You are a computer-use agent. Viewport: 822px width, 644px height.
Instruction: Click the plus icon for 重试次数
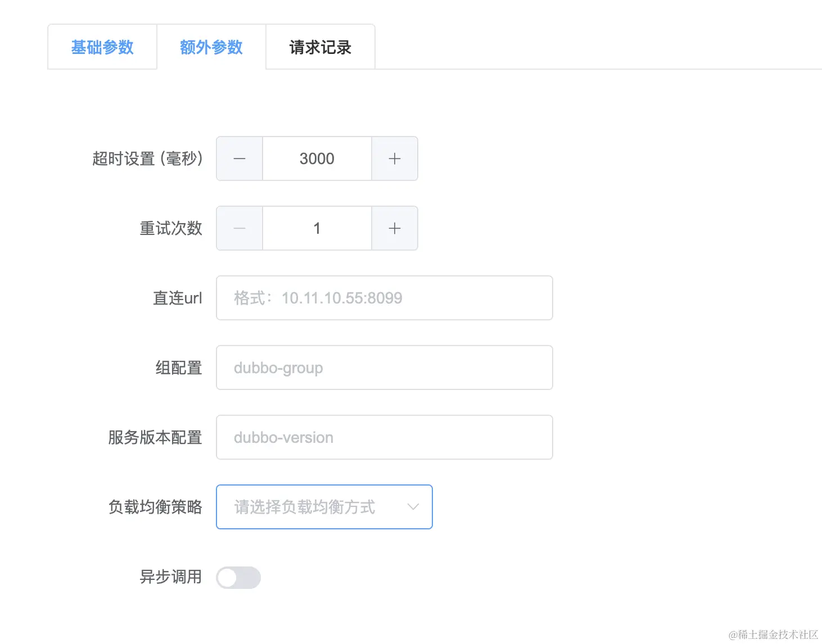(x=394, y=228)
